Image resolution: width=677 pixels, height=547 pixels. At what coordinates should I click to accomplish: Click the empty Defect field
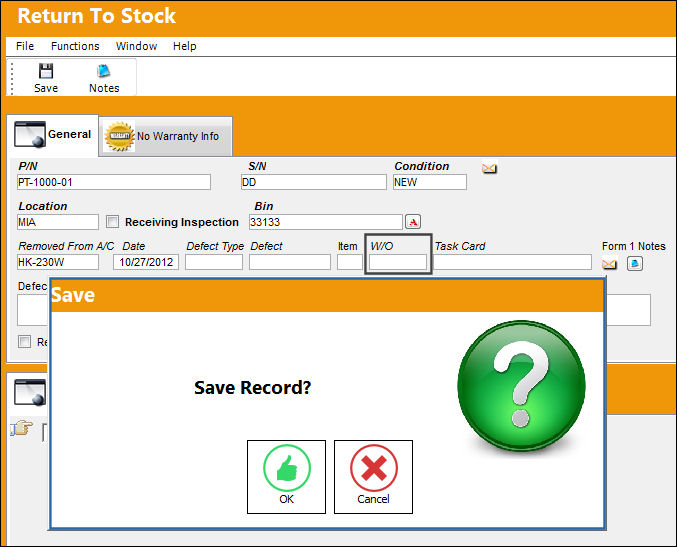(290, 262)
